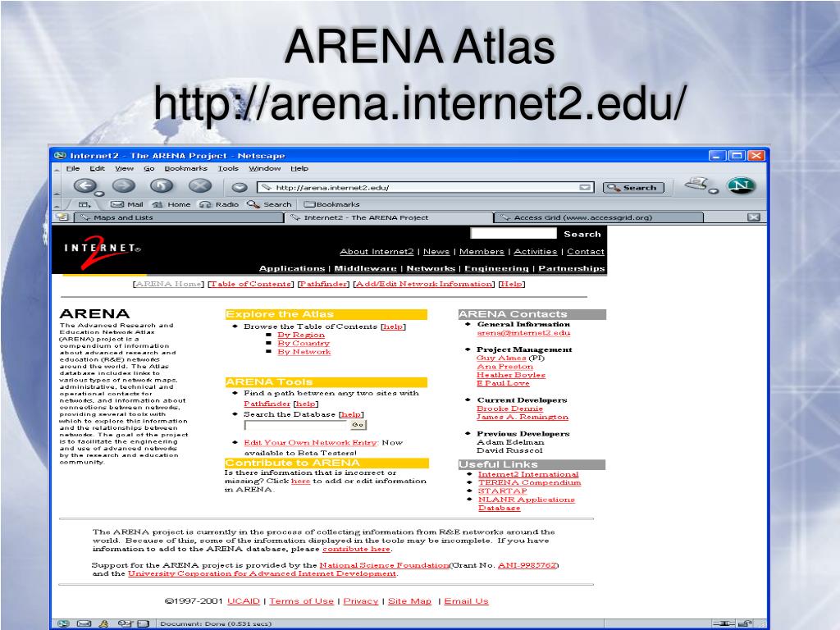Open URL bar history dropdown
The image size is (840, 630).
coord(586,187)
